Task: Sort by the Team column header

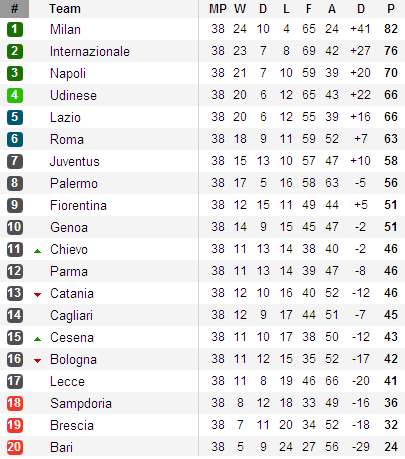Action: click(65, 9)
